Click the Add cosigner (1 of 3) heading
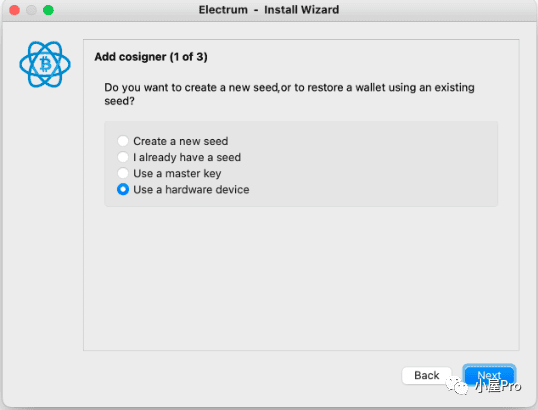Viewport: 538px width, 410px height. click(x=151, y=57)
